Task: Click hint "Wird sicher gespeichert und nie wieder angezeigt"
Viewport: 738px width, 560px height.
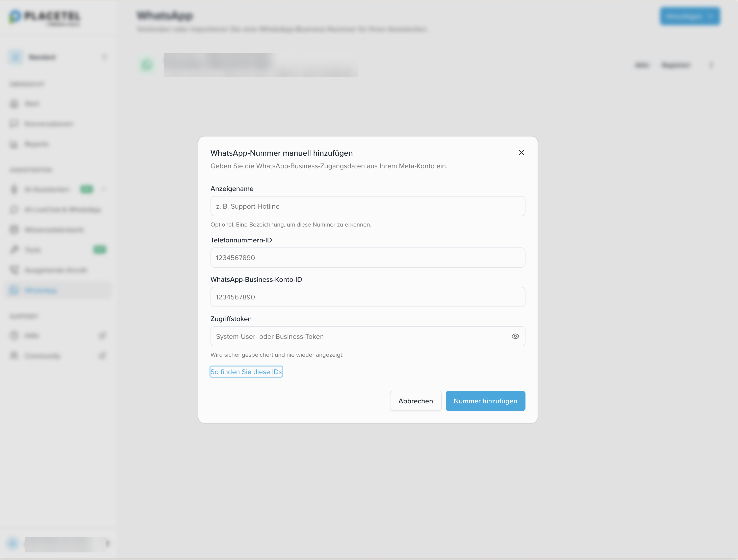Action: pos(277,355)
